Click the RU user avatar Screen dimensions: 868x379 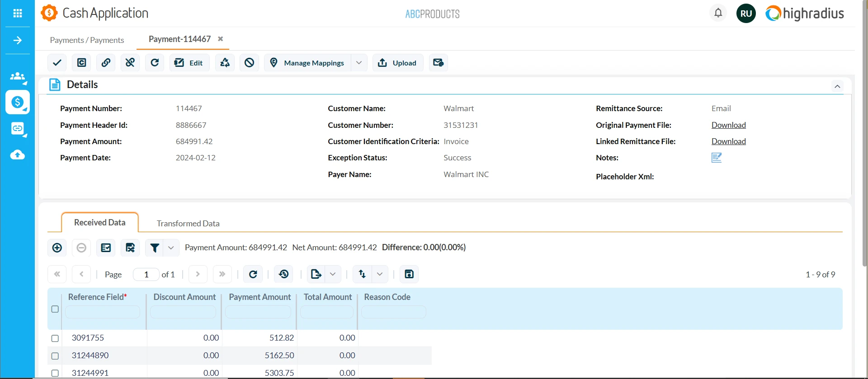(746, 14)
